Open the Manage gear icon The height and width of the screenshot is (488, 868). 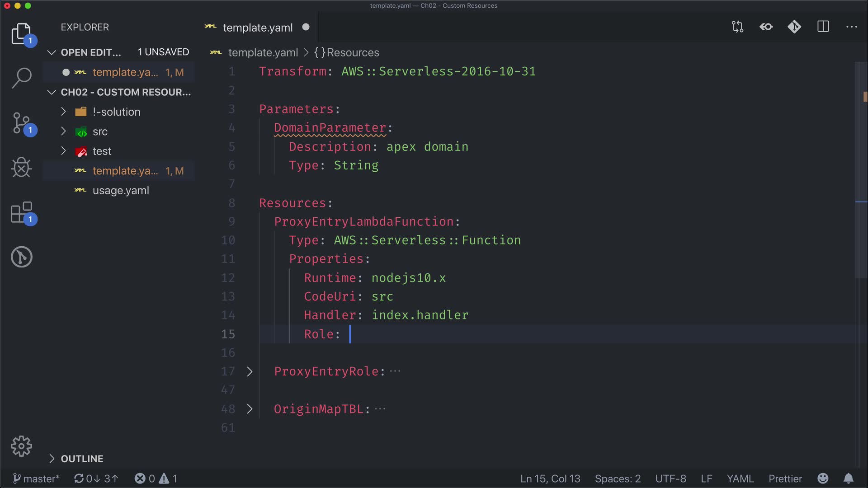(21, 446)
